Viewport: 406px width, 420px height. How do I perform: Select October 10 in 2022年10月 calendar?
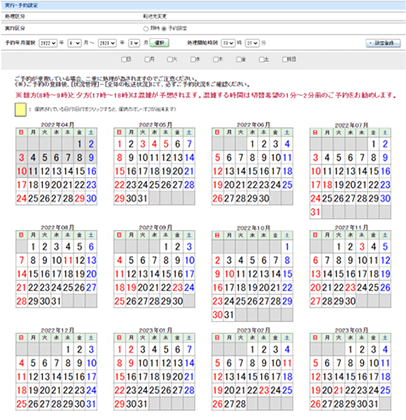coord(229,274)
